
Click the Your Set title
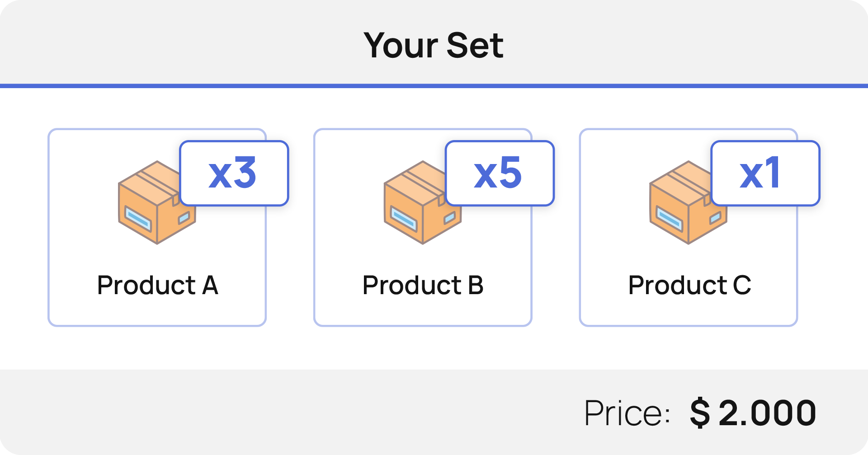(x=433, y=45)
